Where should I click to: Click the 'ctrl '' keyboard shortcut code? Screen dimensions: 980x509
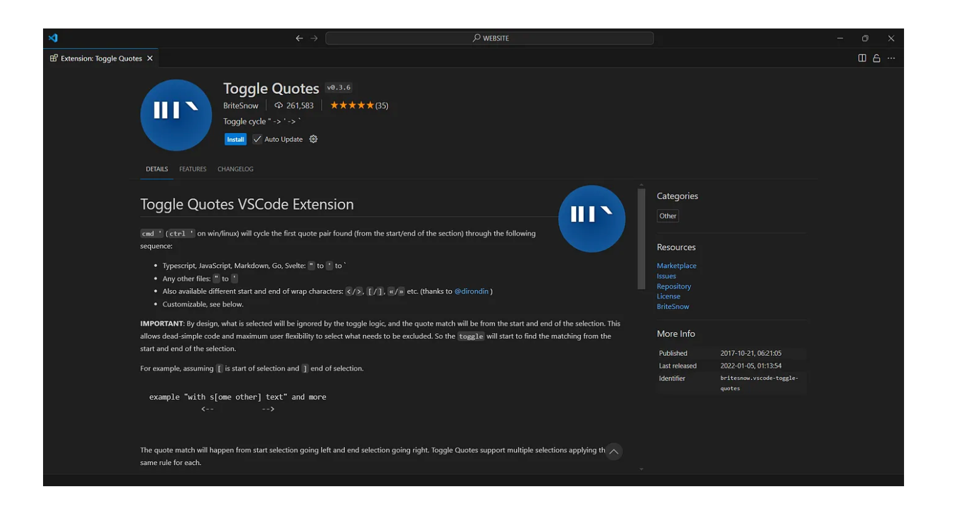click(x=182, y=234)
